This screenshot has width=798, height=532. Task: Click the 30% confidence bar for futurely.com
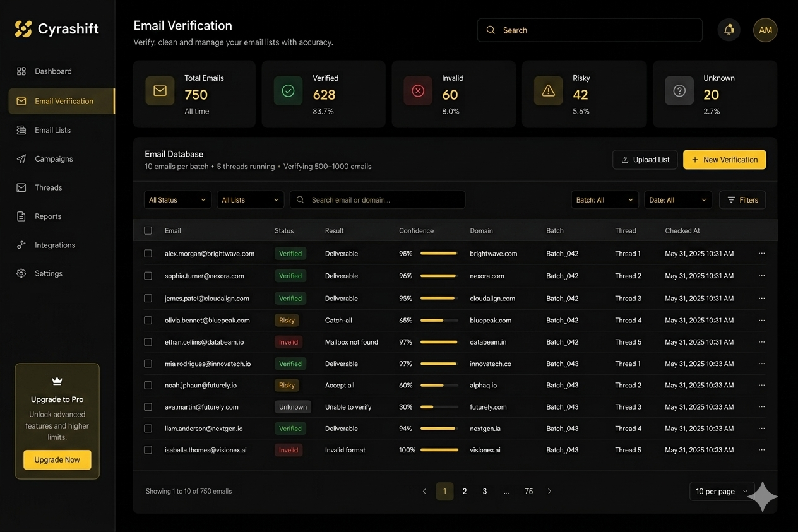(x=439, y=407)
